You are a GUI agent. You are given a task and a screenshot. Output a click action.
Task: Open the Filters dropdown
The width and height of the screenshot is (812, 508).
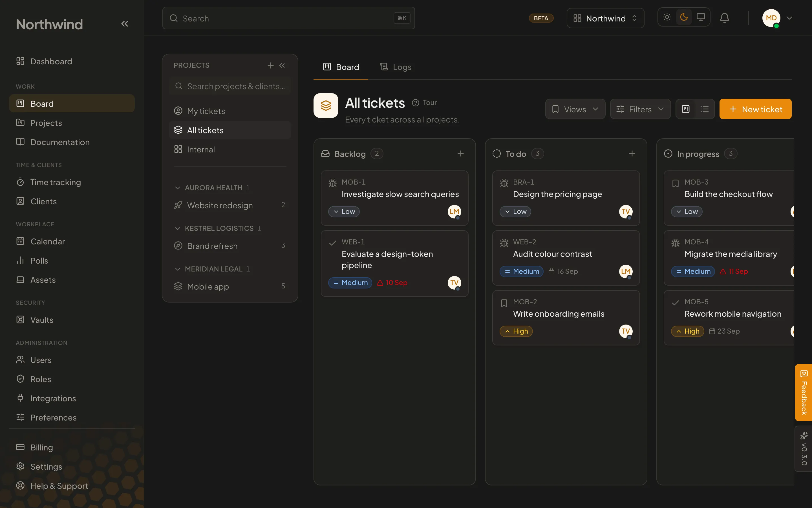[x=640, y=109]
